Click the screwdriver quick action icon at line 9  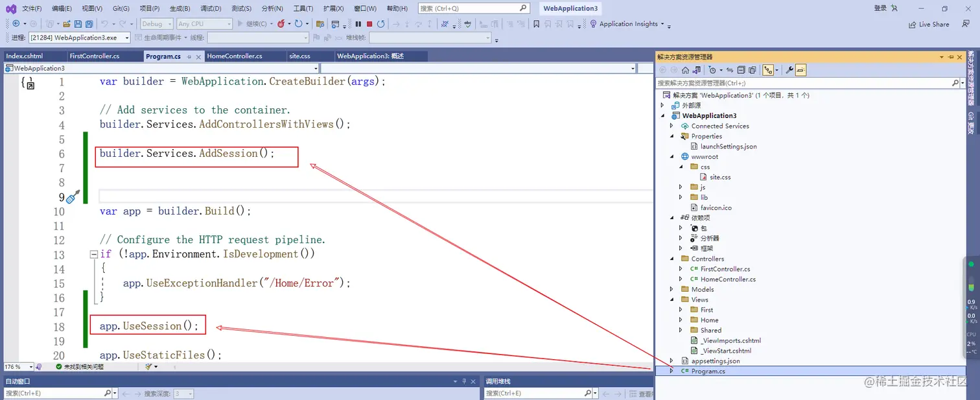(73, 196)
